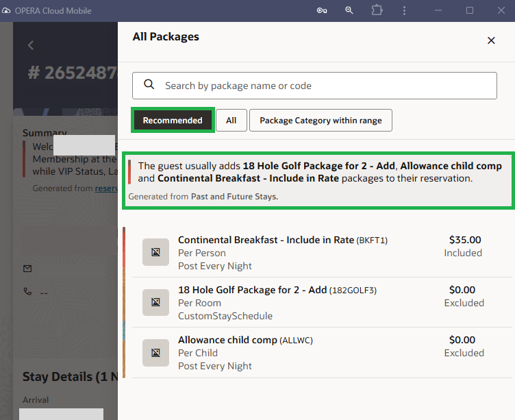
Task: Click the zoom magnifier icon in title bar
Action: (x=349, y=10)
